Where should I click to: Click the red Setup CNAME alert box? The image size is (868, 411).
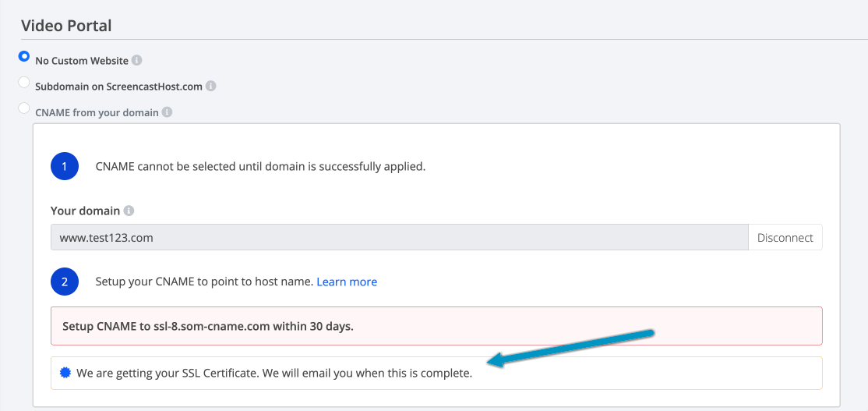[x=436, y=326]
